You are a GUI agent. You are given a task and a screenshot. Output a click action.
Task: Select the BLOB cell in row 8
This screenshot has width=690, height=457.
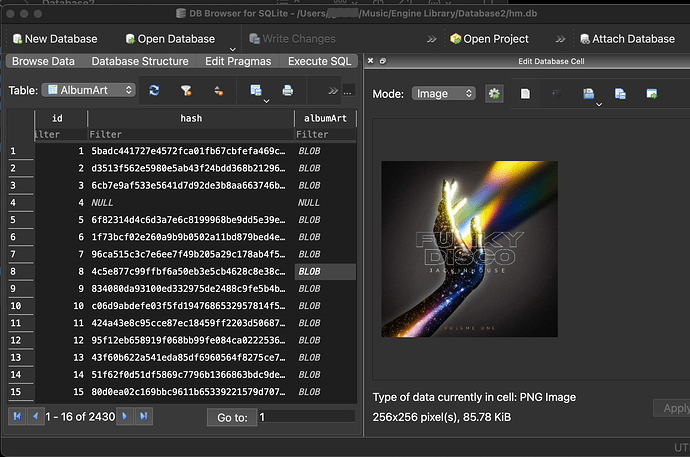(325, 271)
